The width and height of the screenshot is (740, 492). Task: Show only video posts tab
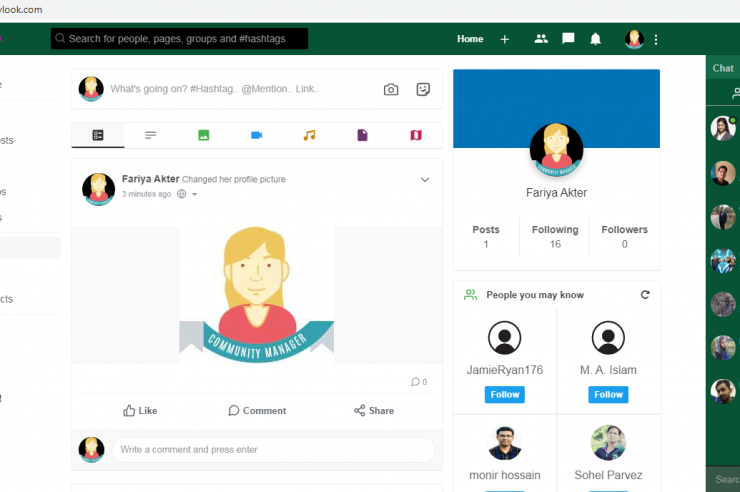256,135
